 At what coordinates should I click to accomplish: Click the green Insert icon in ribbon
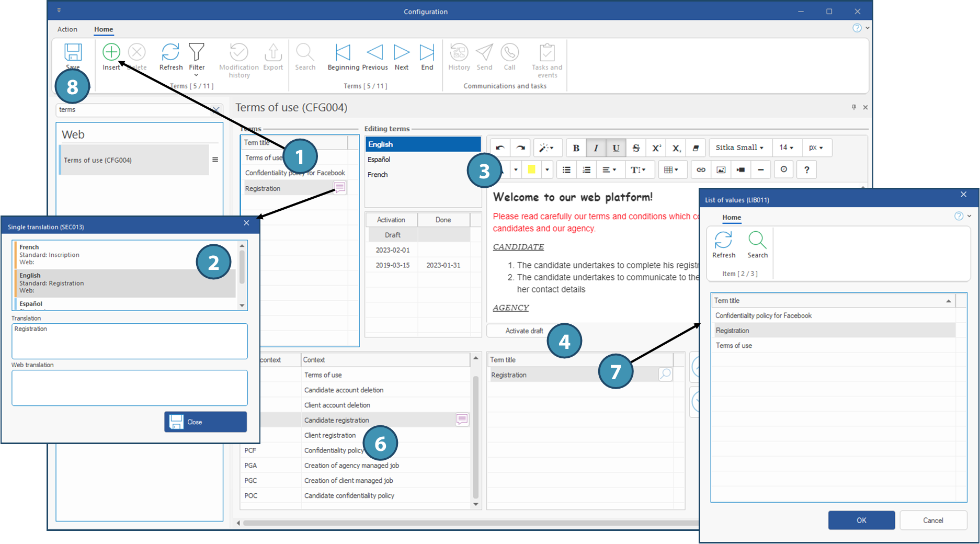click(x=111, y=52)
